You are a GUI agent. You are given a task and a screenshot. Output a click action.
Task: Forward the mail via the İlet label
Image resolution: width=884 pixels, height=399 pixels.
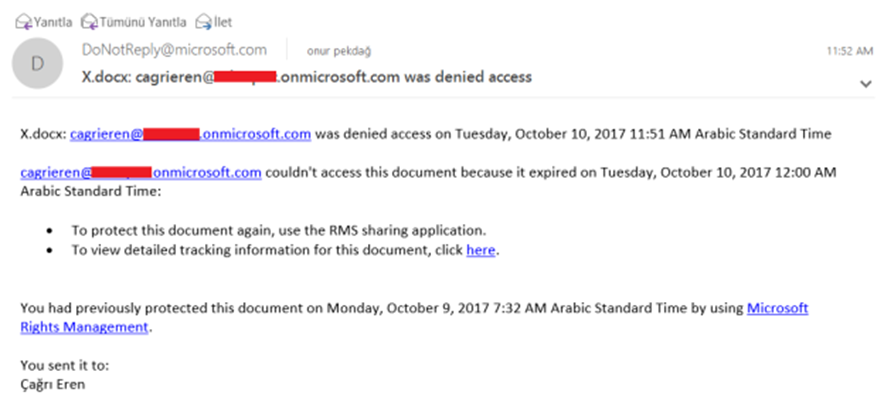(x=223, y=23)
